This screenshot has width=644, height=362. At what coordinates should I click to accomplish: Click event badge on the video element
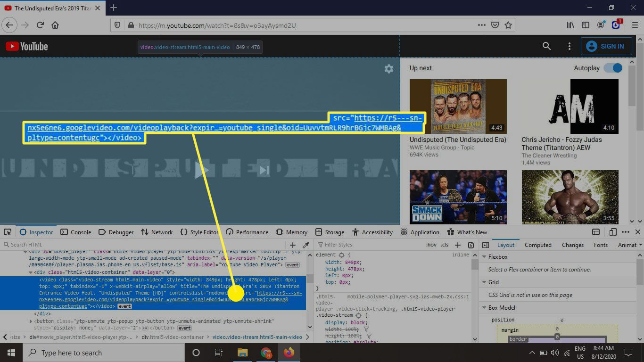tap(124, 306)
